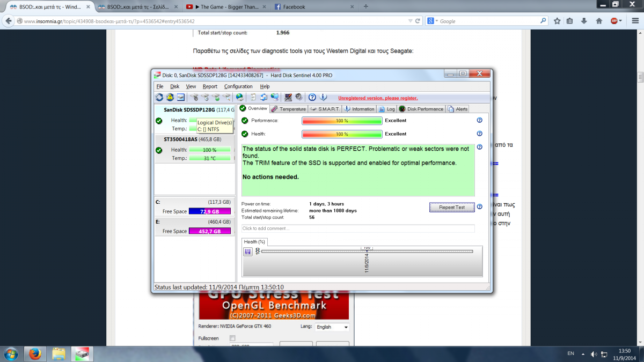Switch to the Disk Performance tab
Viewport: 644px width, 362px height.
click(421, 109)
